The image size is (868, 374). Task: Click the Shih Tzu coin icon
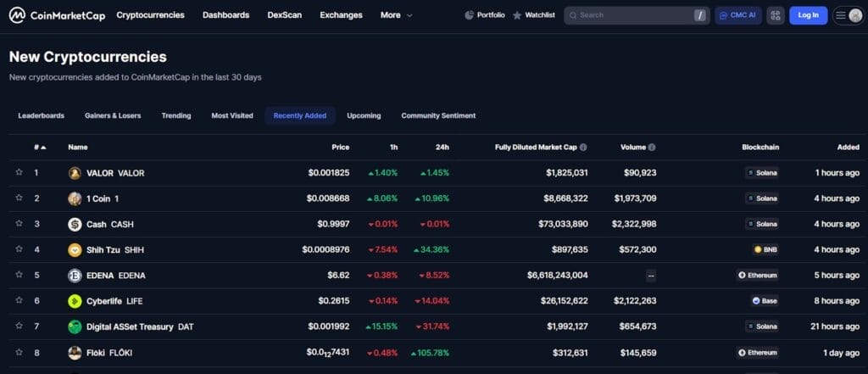click(x=75, y=250)
